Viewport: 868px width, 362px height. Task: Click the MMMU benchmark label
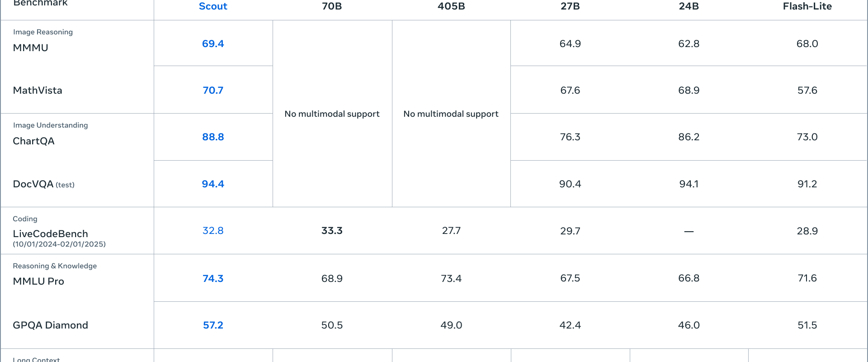31,48
